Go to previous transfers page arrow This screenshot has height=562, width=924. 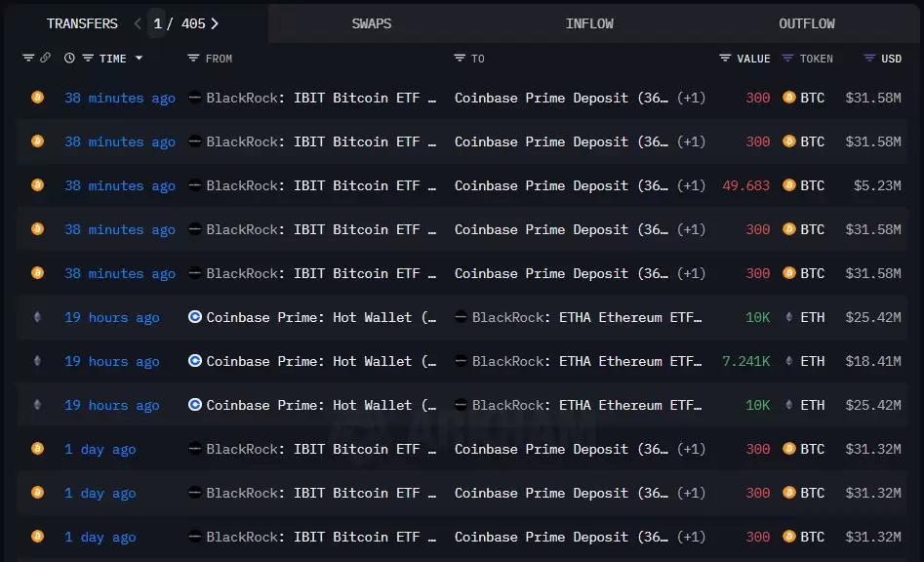pyautogui.click(x=138, y=23)
